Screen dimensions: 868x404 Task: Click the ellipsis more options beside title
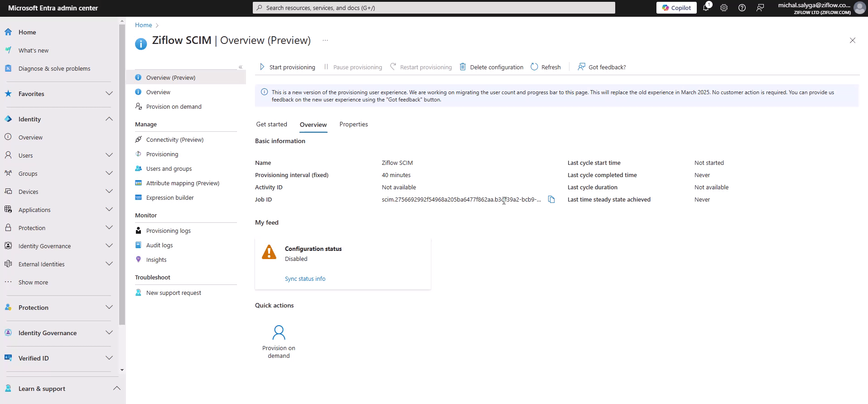pos(325,40)
